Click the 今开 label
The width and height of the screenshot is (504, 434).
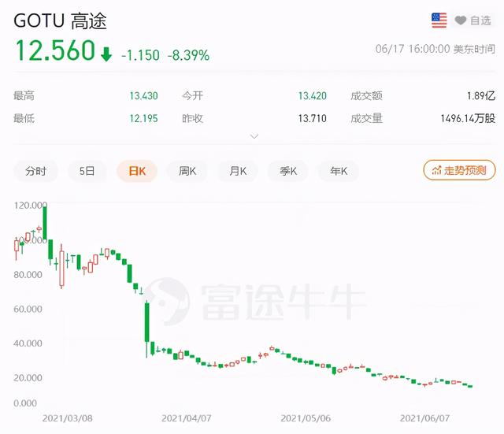tap(192, 96)
